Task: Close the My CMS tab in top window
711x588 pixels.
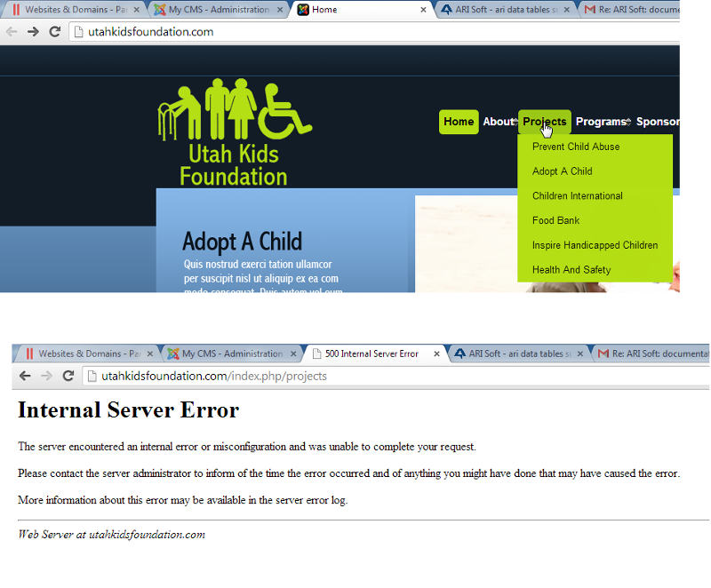Action: point(280,10)
